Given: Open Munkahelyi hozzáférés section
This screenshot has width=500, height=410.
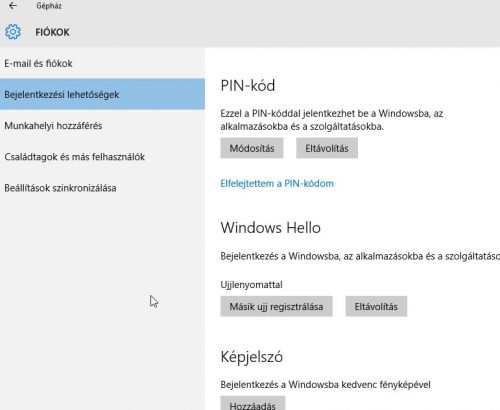Looking at the screenshot, I should 102,126.
